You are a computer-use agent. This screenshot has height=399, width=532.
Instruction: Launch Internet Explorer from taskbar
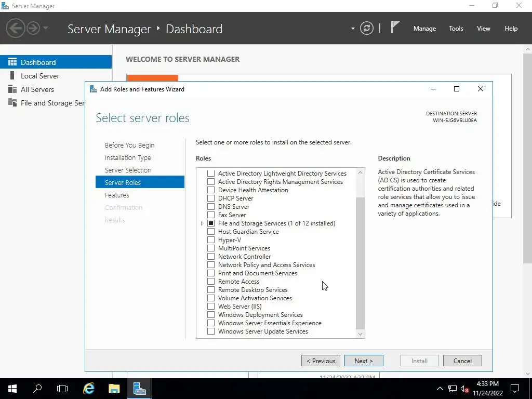(x=89, y=389)
